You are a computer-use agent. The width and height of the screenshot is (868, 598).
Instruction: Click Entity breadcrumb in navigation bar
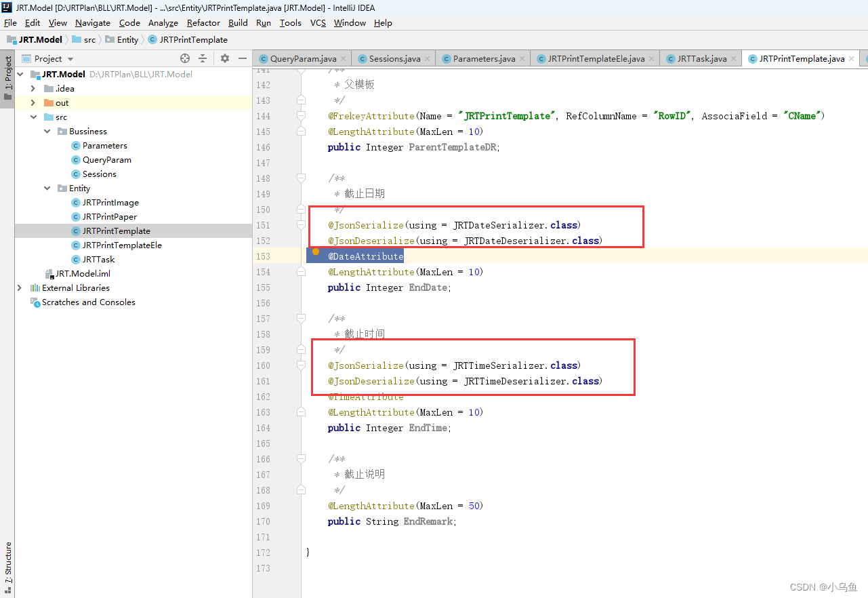[122, 39]
